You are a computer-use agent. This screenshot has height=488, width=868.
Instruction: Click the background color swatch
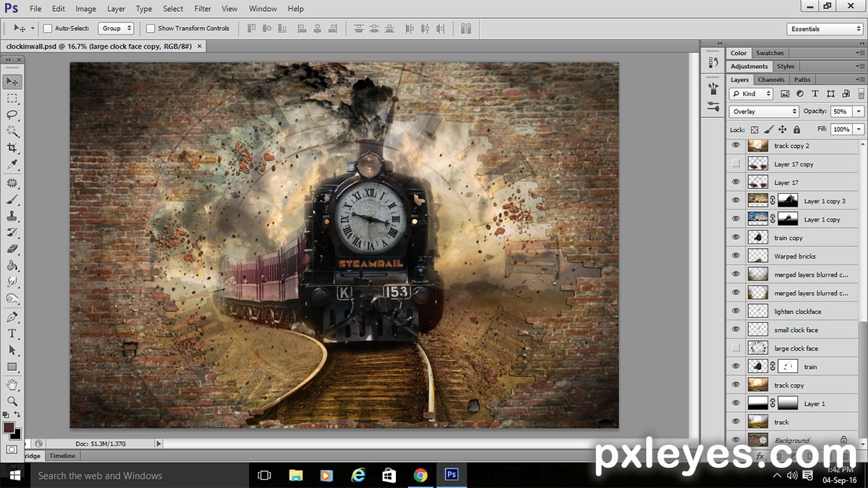tap(15, 434)
